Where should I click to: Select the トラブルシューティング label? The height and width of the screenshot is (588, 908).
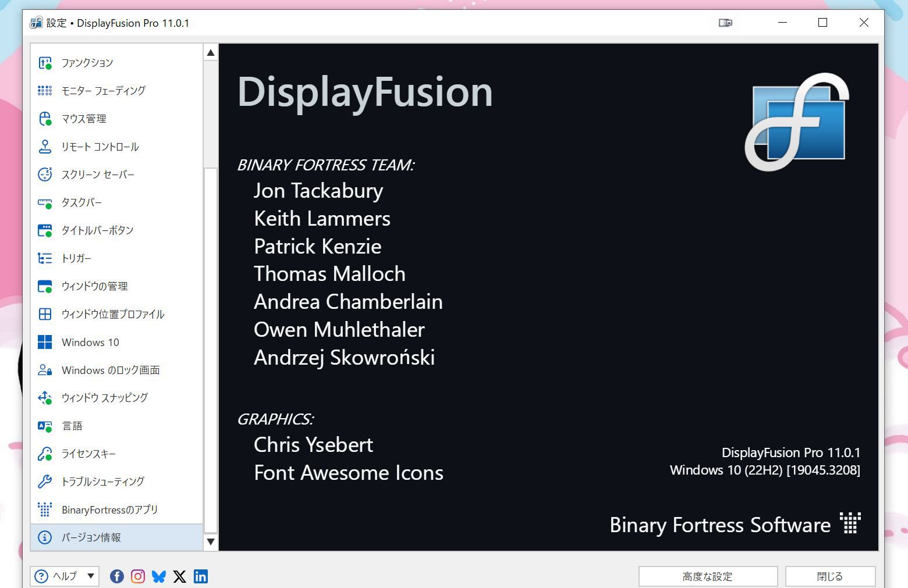click(x=103, y=482)
